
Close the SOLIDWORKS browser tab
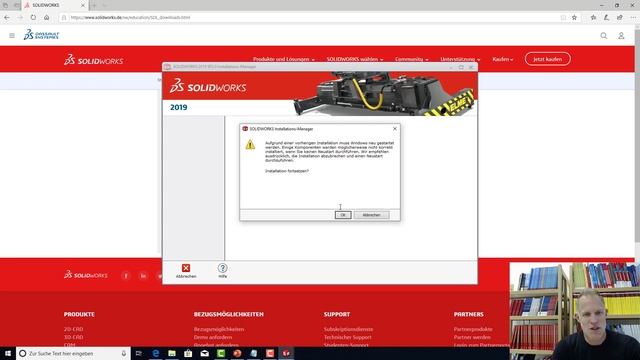tap(82, 5)
